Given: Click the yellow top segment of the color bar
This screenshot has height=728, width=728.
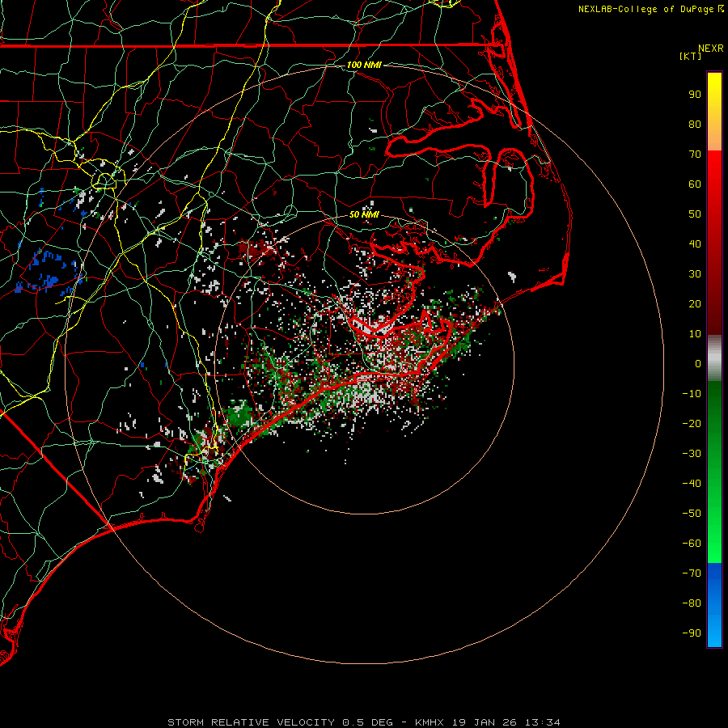Looking at the screenshot, I should 714,112.
